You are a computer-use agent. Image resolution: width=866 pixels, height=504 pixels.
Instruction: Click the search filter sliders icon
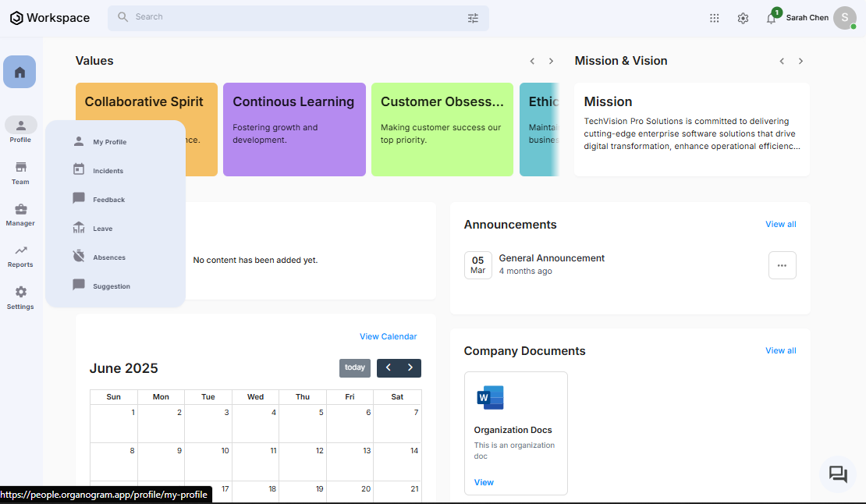pyautogui.click(x=473, y=18)
